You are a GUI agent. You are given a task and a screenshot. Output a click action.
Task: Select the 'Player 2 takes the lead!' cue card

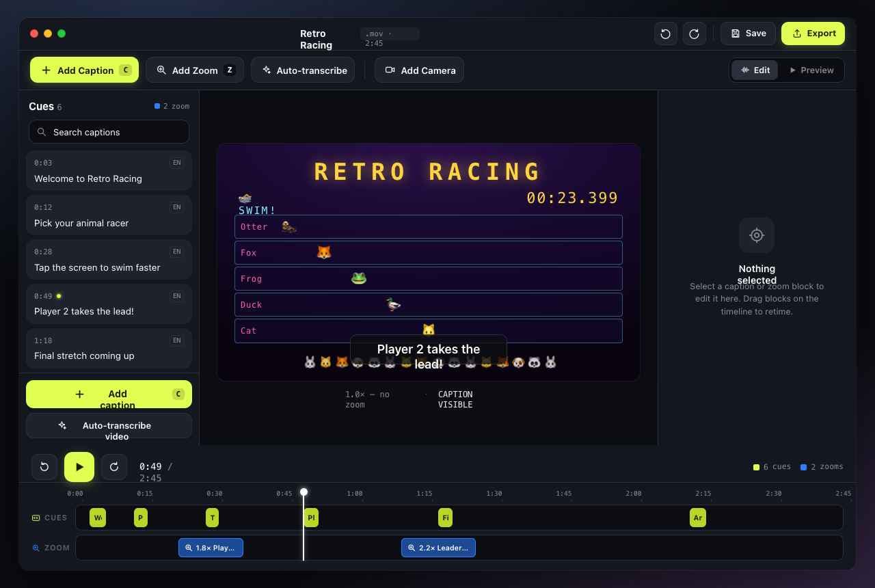[x=109, y=304]
